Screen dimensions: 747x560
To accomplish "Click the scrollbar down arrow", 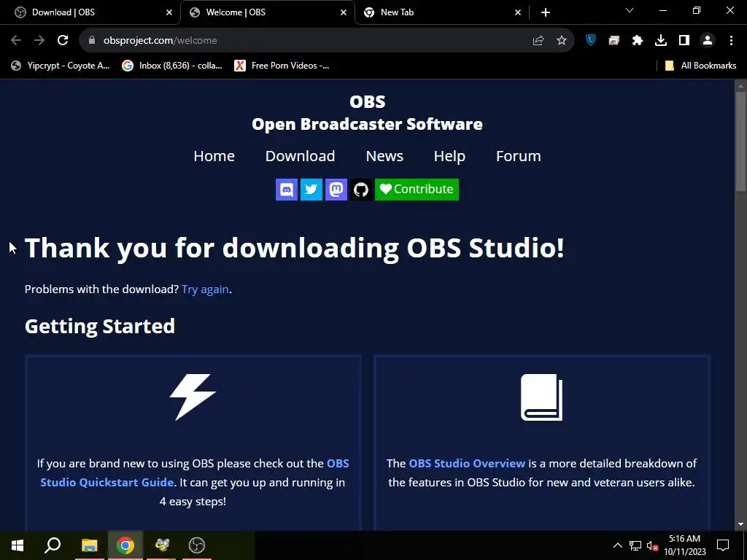I will [740, 524].
